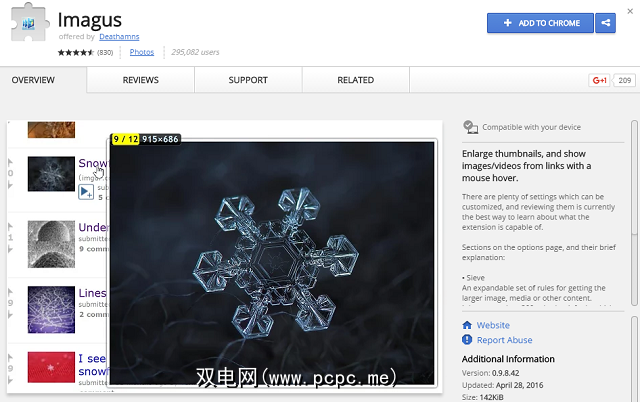Click the compatible with your device icon

471,127
